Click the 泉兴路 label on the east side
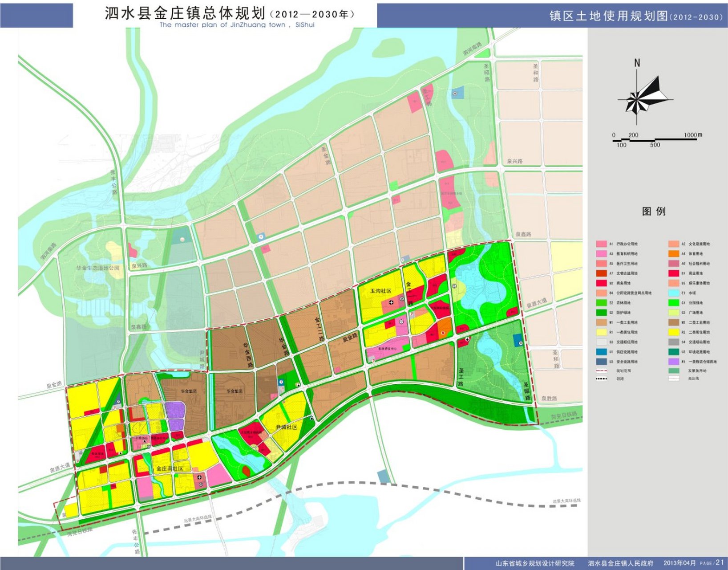728x570 pixels. coord(515,161)
